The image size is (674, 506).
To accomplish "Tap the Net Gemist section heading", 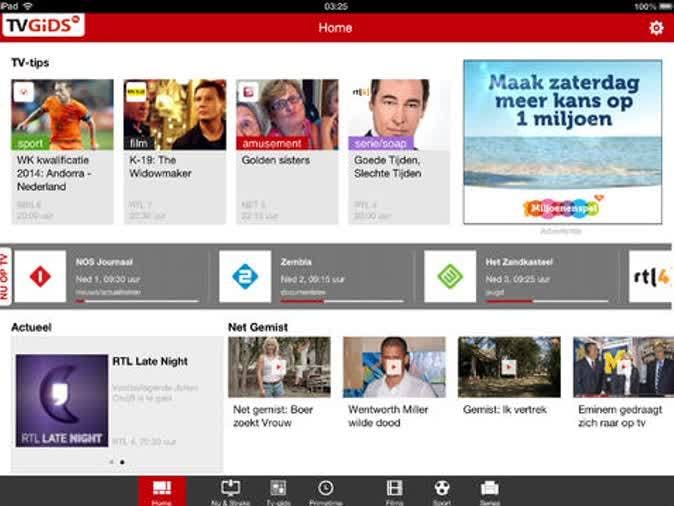I will pyautogui.click(x=258, y=327).
